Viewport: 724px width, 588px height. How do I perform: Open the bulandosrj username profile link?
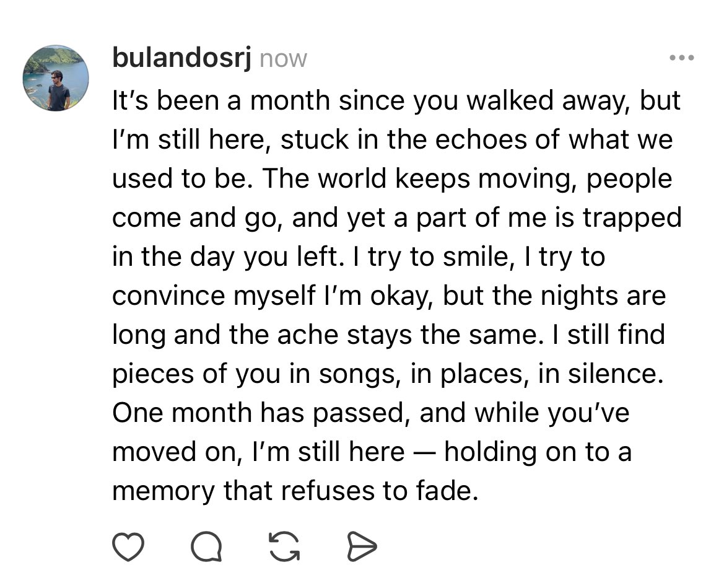[182, 58]
